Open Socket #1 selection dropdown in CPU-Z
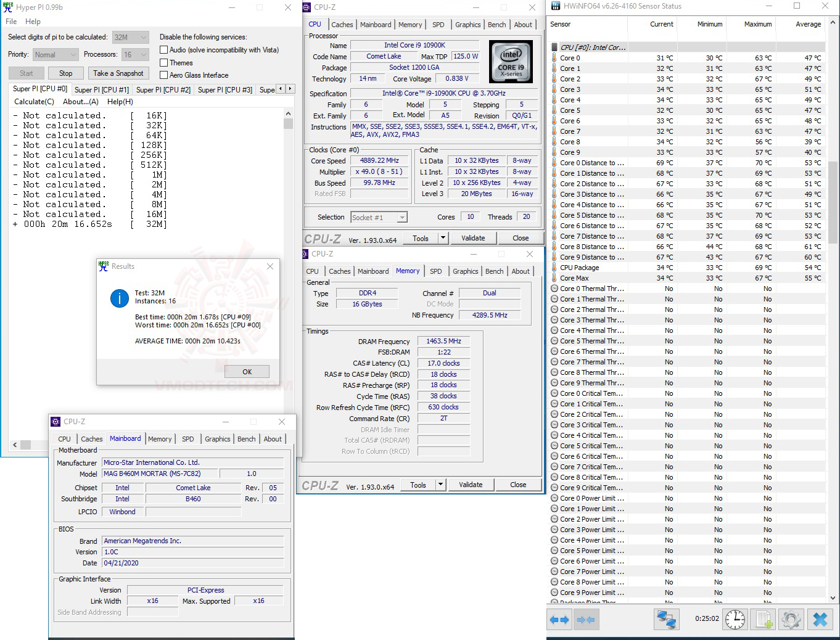 tap(379, 217)
